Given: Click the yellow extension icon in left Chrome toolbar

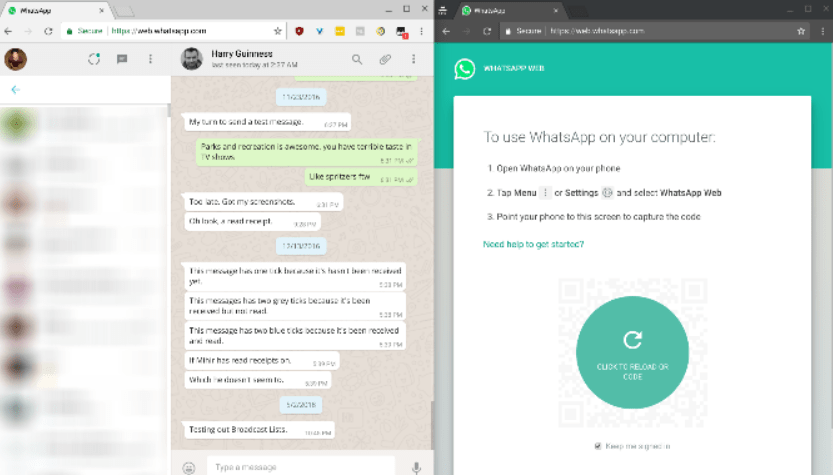Looking at the screenshot, I should 340,31.
